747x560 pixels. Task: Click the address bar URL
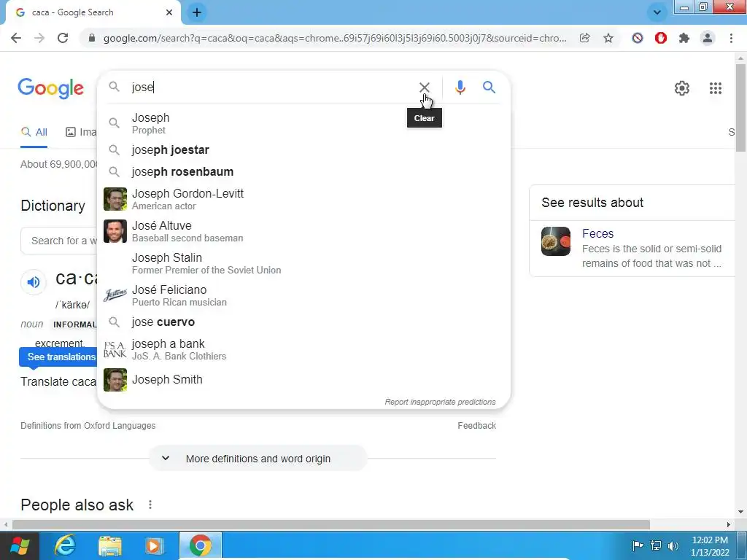[335, 38]
